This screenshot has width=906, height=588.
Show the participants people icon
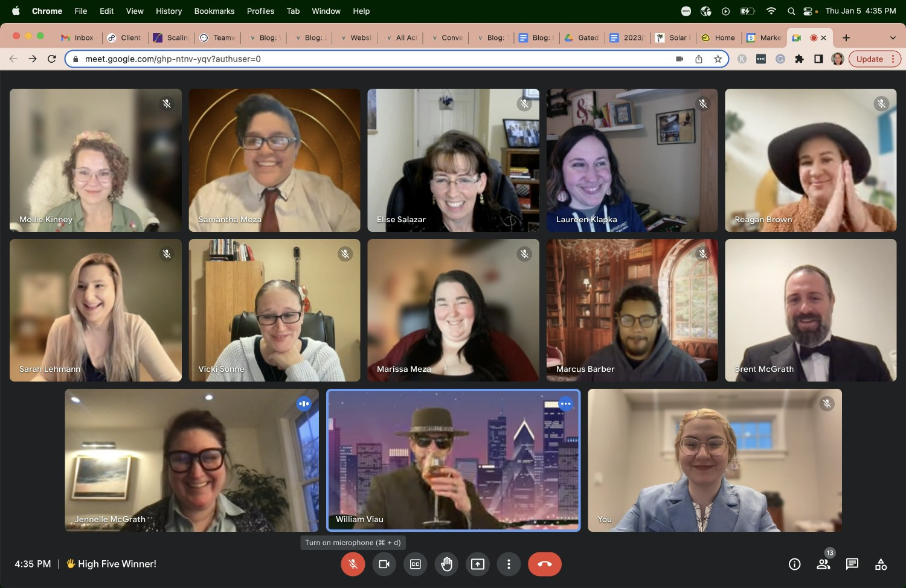(x=823, y=564)
